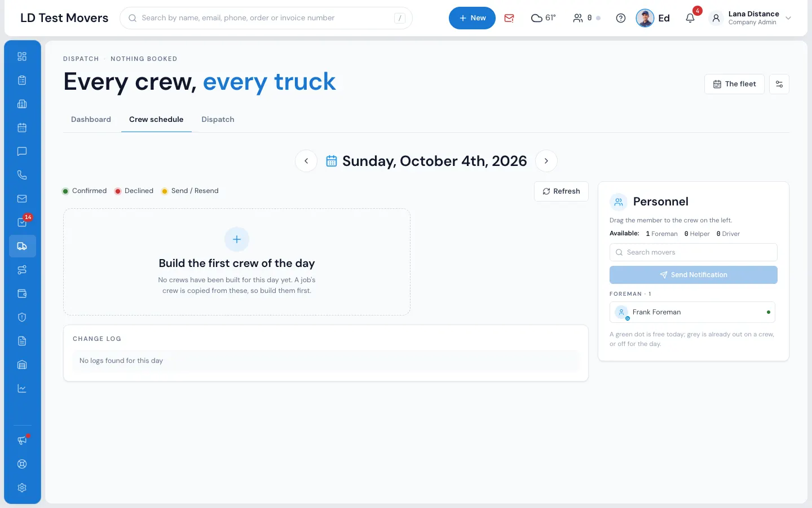Open the dashboard grid icon in sidebar

click(x=22, y=56)
